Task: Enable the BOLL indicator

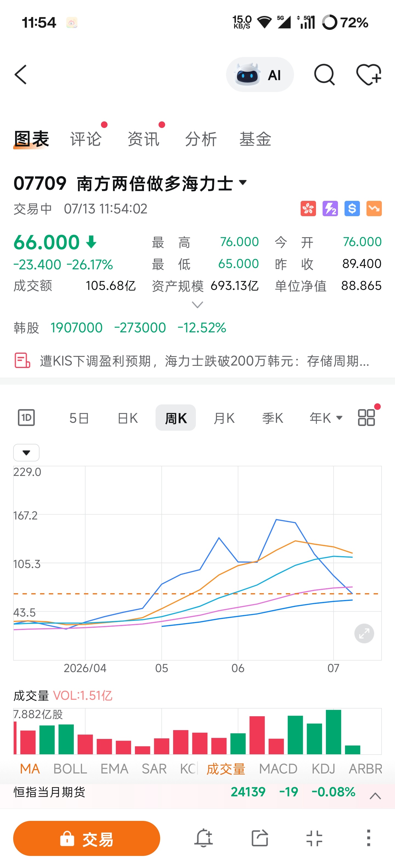Action: [70, 769]
